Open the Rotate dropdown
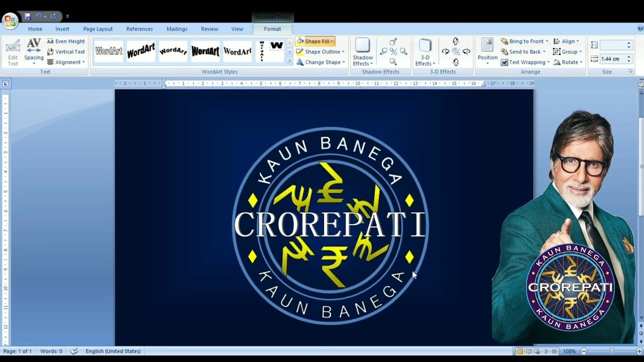This screenshot has width=644, height=362. pyautogui.click(x=568, y=62)
